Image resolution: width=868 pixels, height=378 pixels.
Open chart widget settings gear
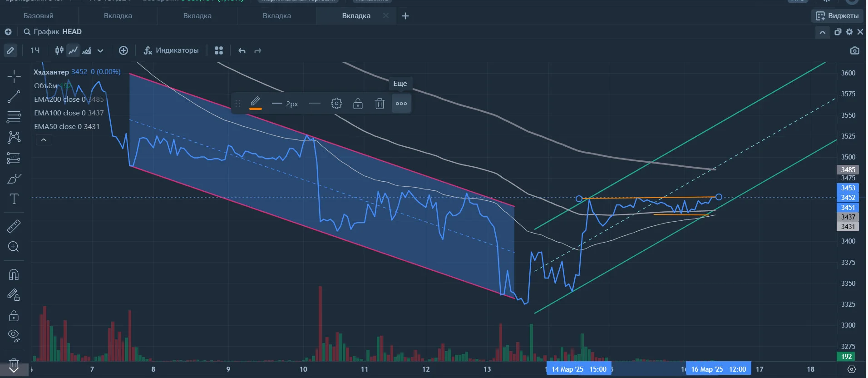coord(849,32)
